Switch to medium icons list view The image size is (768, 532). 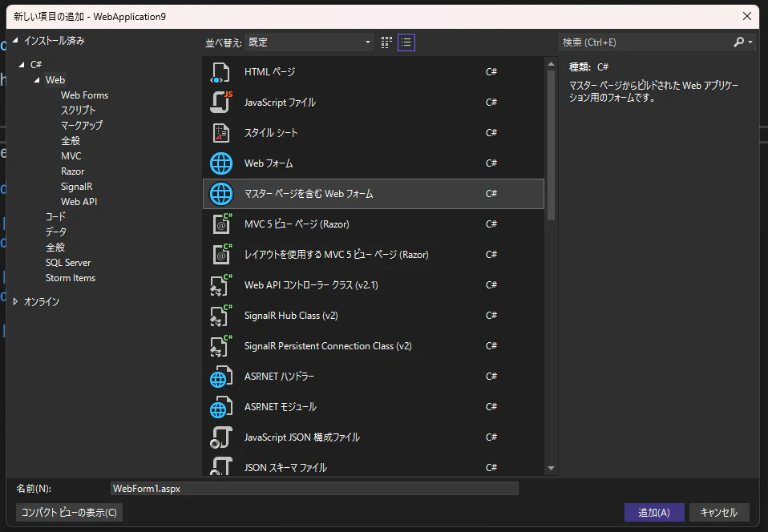pos(406,42)
